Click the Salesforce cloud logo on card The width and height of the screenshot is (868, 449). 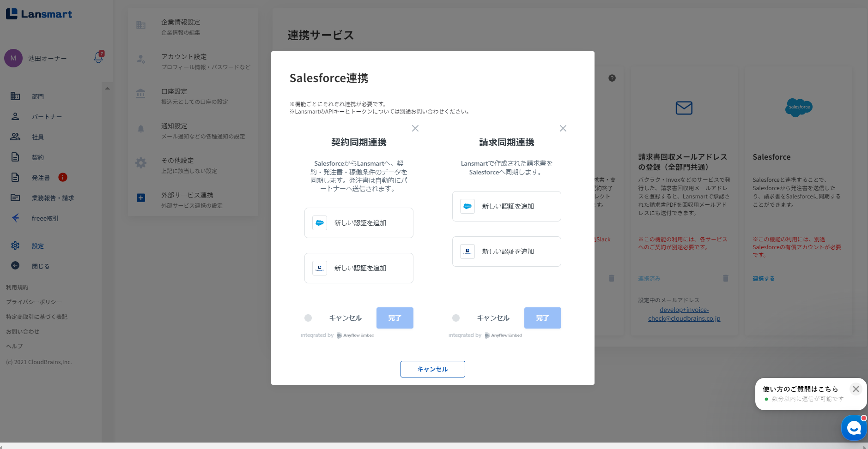[x=799, y=107]
